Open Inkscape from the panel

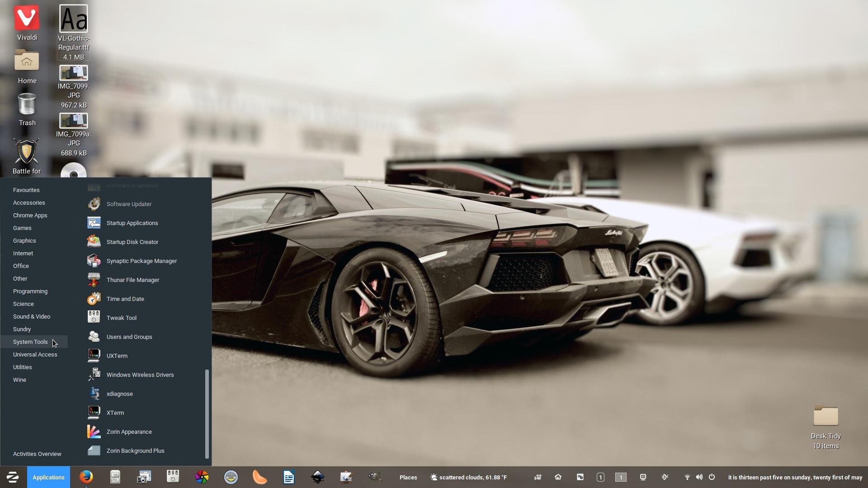click(x=317, y=477)
